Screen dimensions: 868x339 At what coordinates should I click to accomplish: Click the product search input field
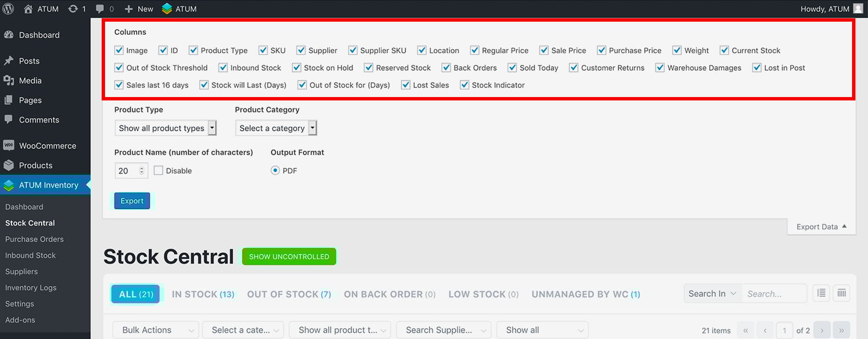[x=774, y=293]
